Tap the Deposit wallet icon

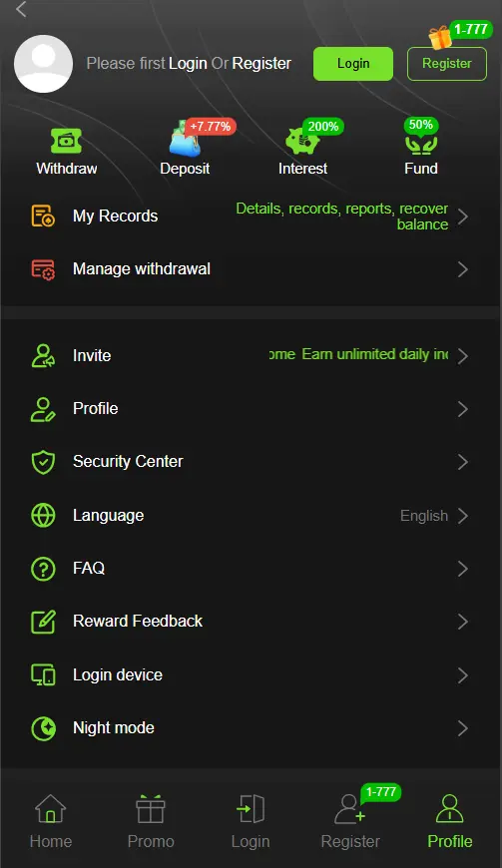click(x=185, y=141)
